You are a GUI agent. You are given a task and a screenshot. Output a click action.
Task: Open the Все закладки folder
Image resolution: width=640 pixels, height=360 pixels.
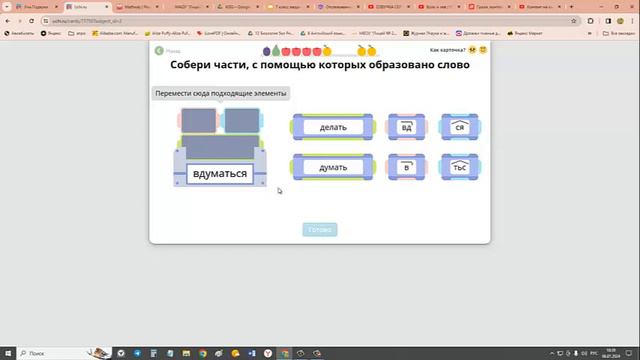pos(619,33)
